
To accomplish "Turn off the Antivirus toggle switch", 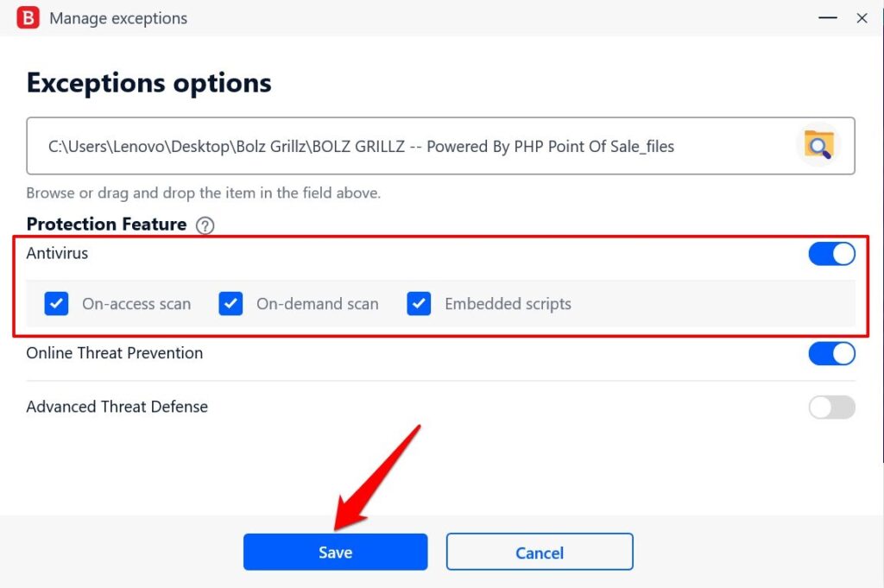I will [831, 254].
